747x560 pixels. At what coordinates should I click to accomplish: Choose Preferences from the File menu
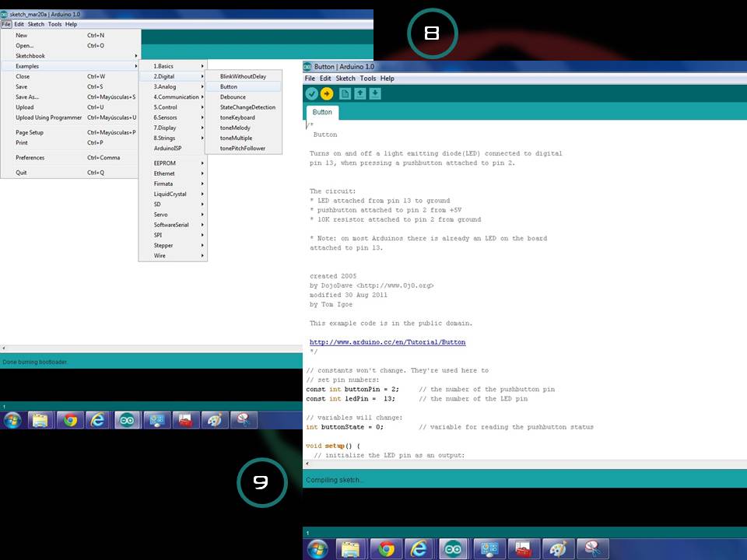[71, 158]
